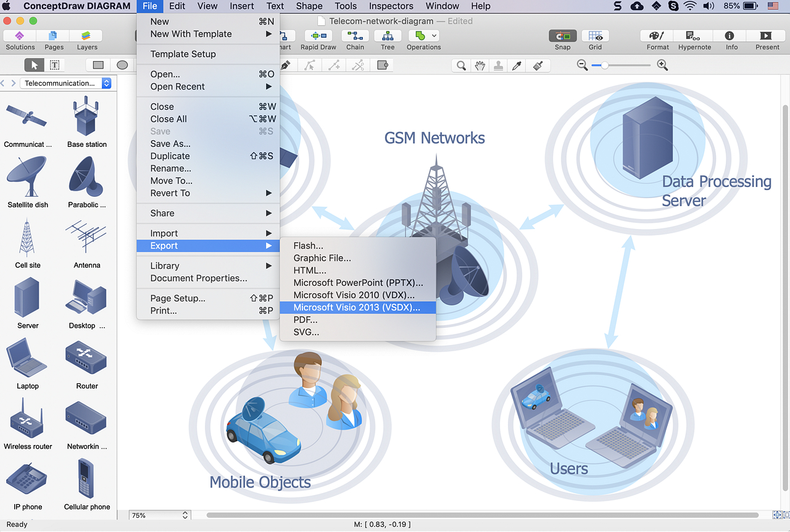Image resolution: width=790 pixels, height=532 pixels.
Task: Open the Layers panel icon
Action: 87,36
